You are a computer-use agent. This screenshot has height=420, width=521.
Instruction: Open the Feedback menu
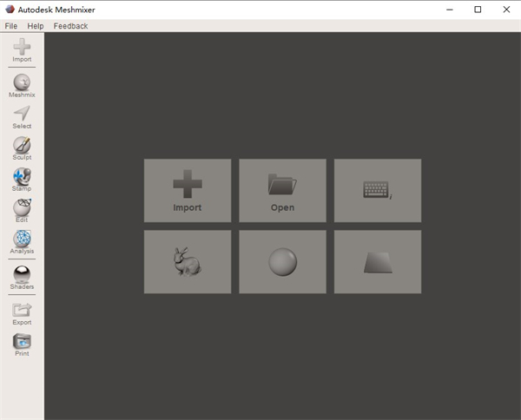(70, 26)
